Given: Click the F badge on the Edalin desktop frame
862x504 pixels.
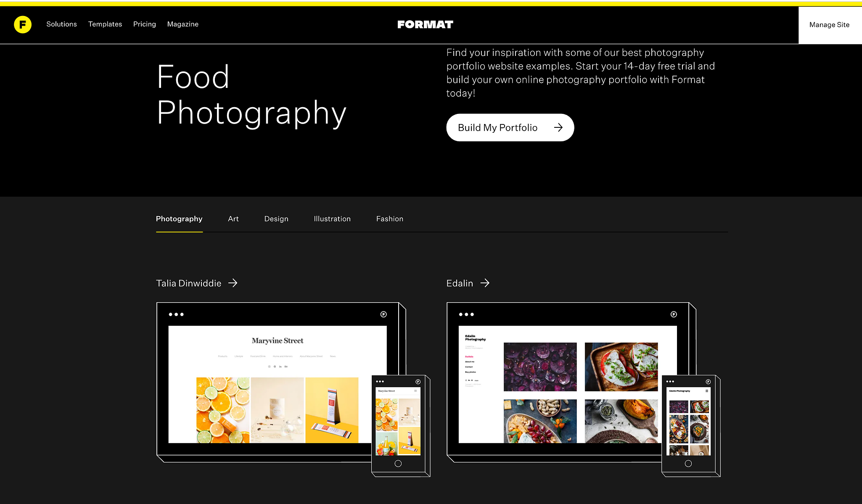Looking at the screenshot, I should (x=674, y=314).
